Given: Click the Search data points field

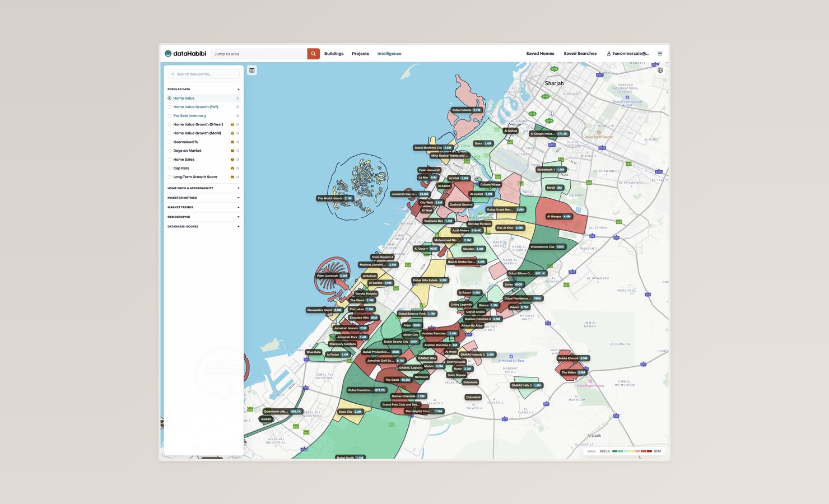Looking at the screenshot, I should pyautogui.click(x=203, y=74).
